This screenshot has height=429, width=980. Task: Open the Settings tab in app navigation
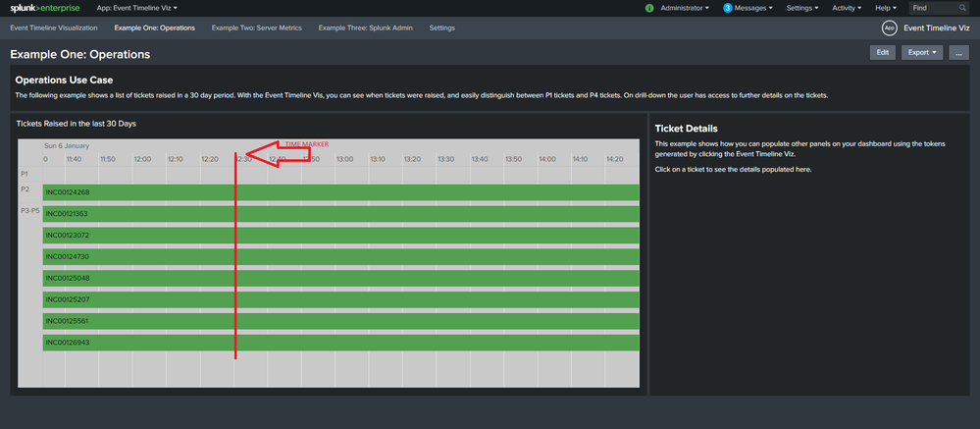(x=441, y=28)
